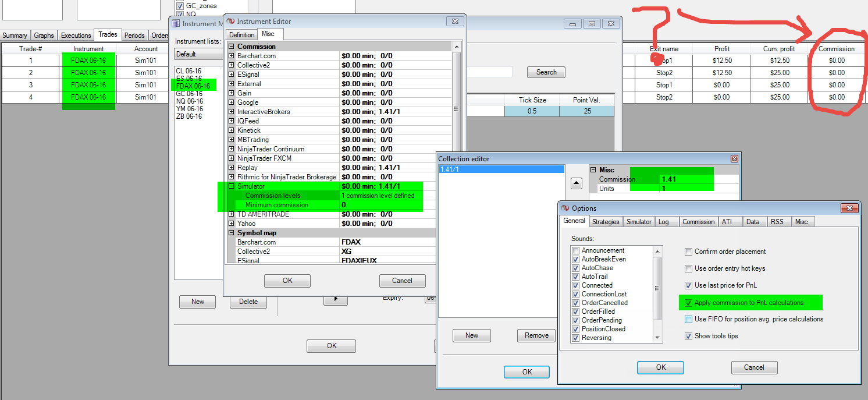The width and height of the screenshot is (868, 400).
Task: Click Cancel in Options dialog
Action: coord(754,367)
